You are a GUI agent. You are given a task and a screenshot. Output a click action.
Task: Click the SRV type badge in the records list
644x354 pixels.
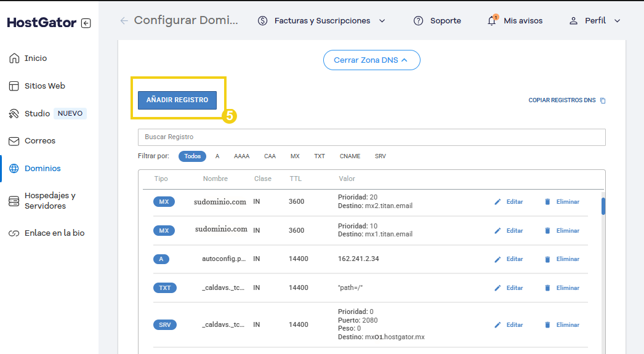165,325
